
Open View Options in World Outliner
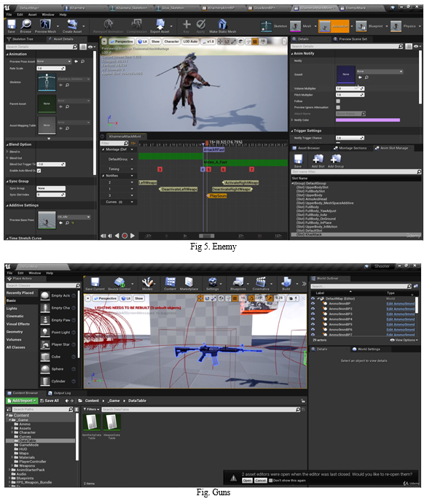[x=404, y=340]
